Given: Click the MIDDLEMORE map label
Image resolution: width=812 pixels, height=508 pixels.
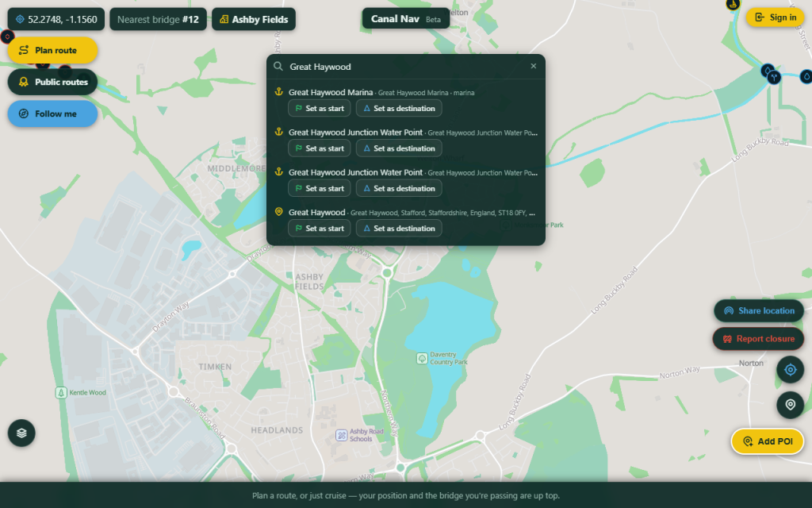Looking at the screenshot, I should pyautogui.click(x=236, y=168).
